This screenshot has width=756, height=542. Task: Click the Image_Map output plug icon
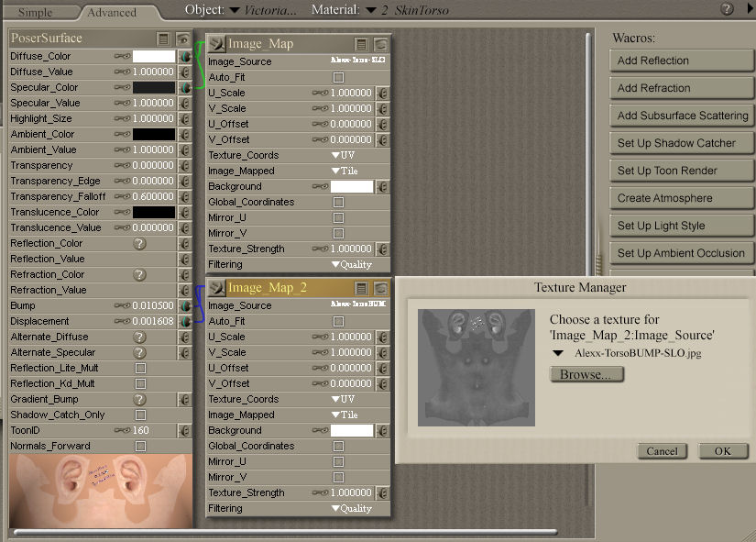[x=217, y=44]
